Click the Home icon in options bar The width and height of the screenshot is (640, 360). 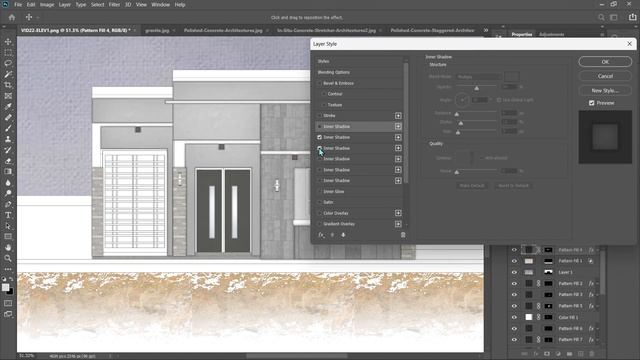tap(11, 17)
